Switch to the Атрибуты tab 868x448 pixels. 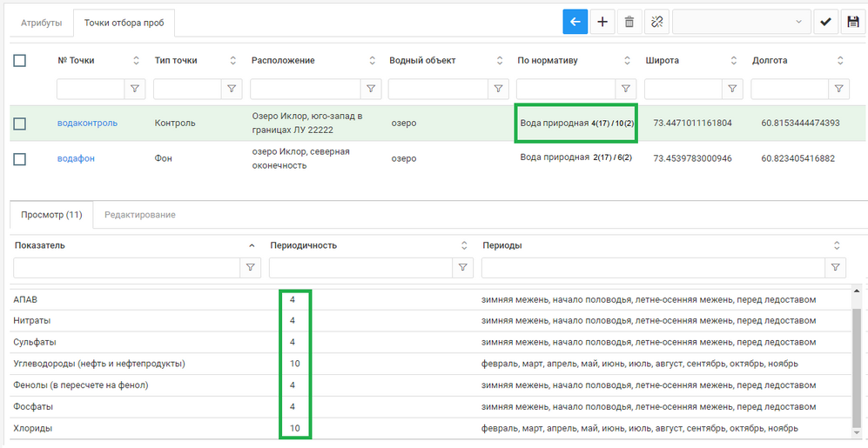pos(41,23)
